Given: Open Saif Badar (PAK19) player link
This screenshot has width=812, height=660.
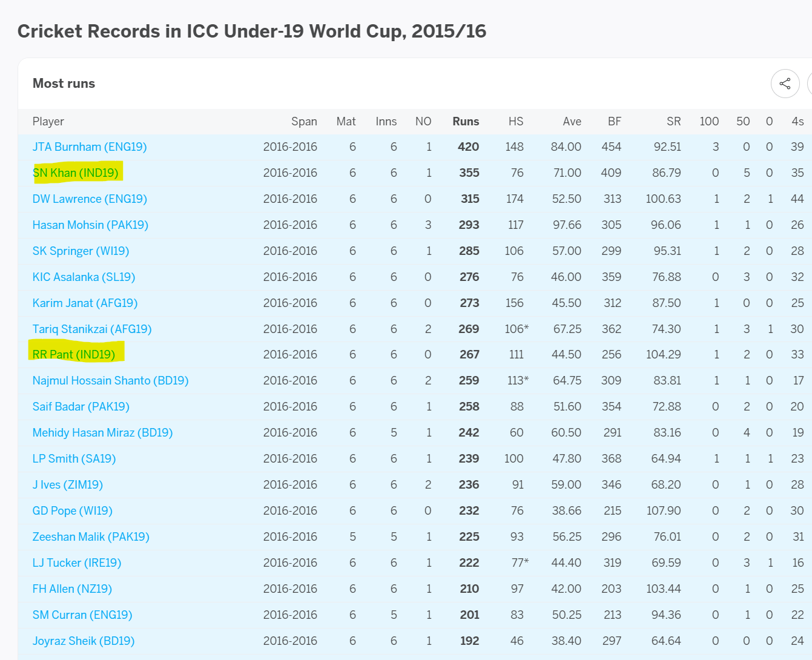Looking at the screenshot, I should (x=81, y=406).
